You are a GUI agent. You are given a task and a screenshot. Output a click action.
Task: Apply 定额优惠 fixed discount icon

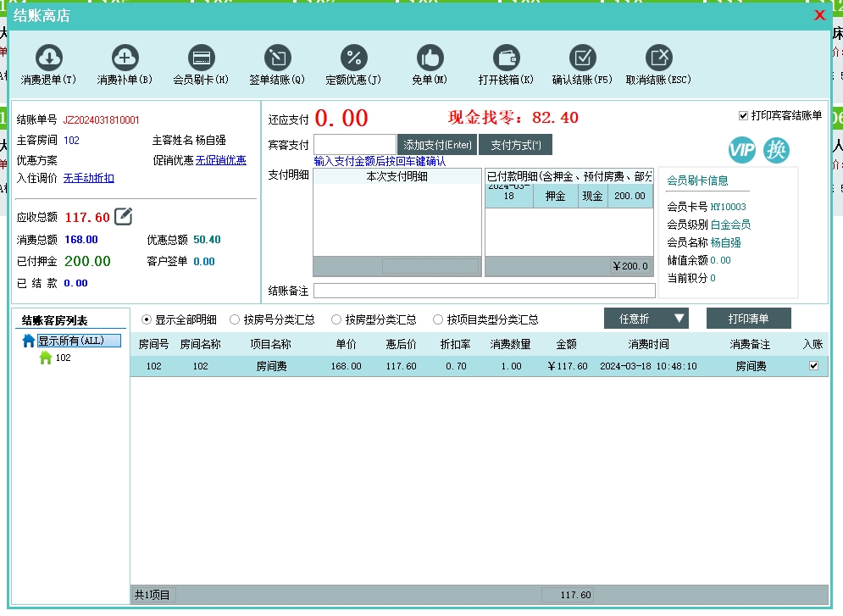353,58
